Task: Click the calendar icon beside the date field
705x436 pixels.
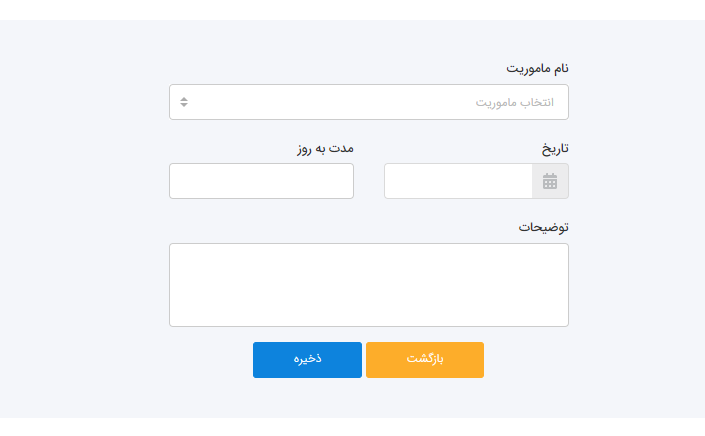Action: coord(550,181)
